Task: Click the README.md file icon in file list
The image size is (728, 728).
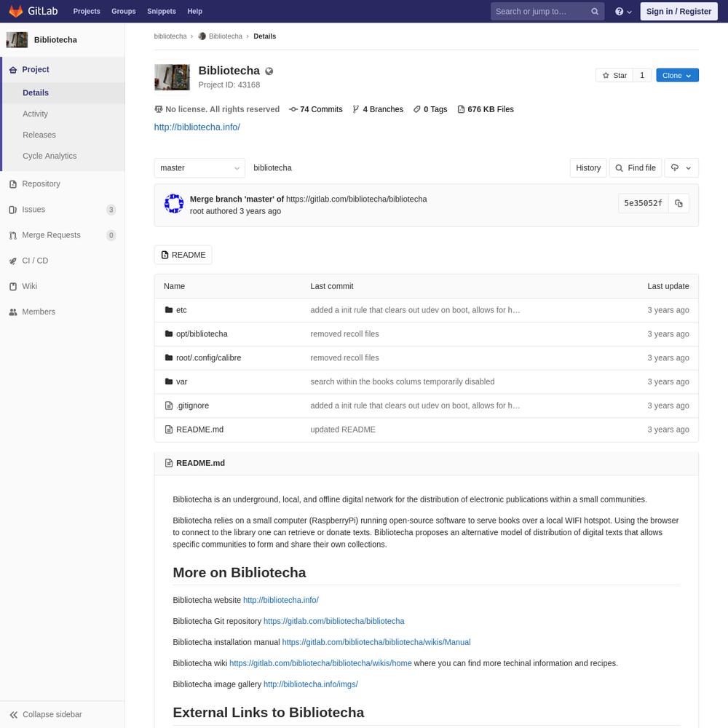Action: pyautogui.click(x=169, y=430)
